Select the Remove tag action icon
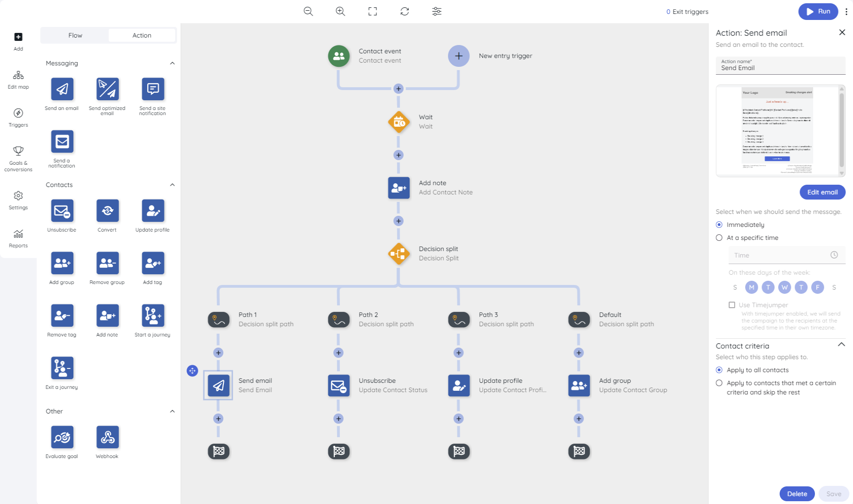 point(61,315)
